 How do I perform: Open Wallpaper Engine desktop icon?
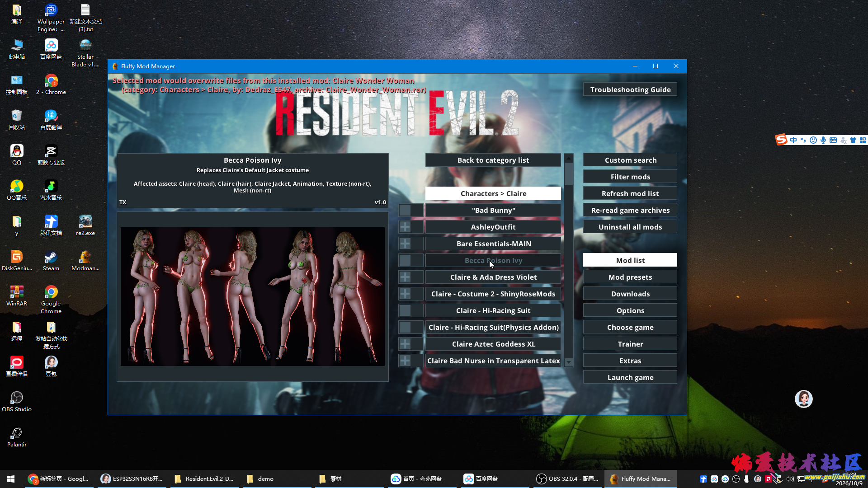(51, 18)
